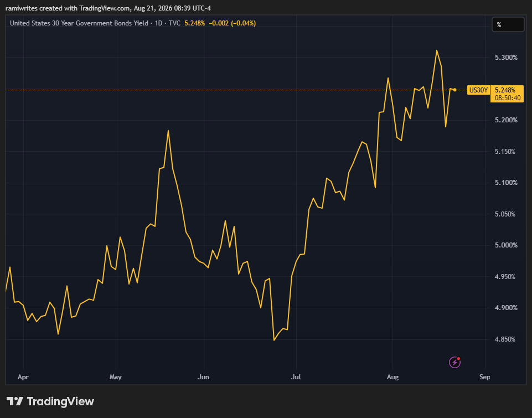Click the 1D interval label in legend

click(158, 23)
